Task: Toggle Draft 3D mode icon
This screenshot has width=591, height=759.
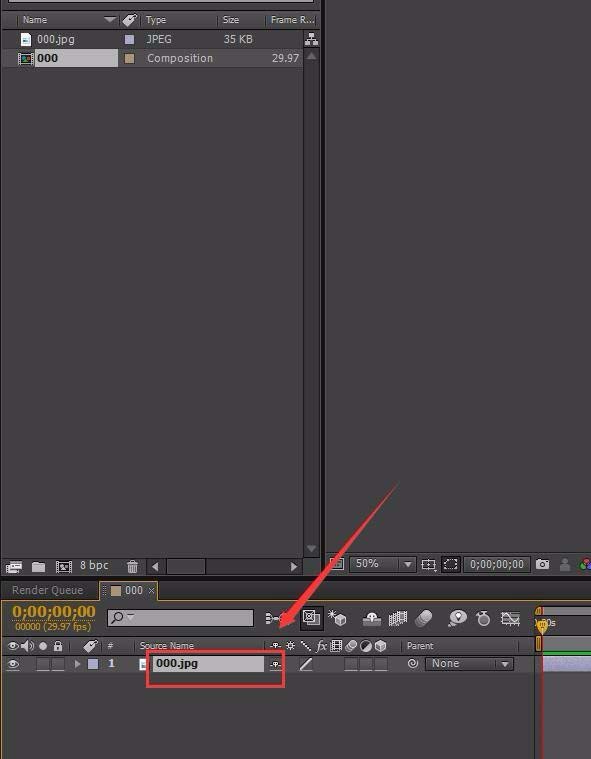Action: tap(337, 618)
